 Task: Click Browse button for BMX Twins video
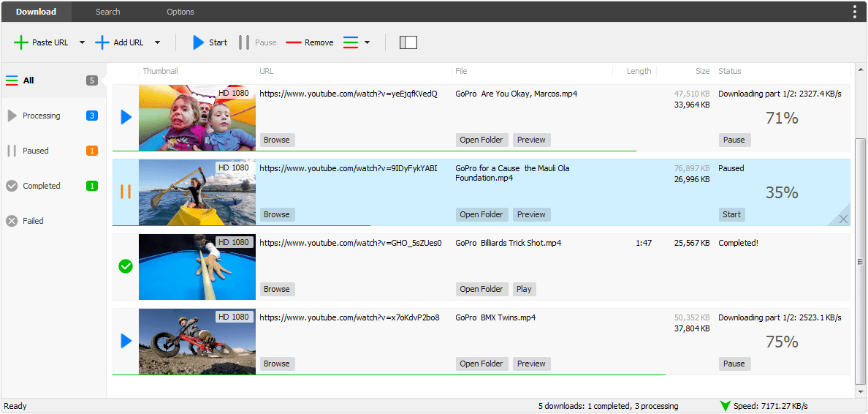[278, 364]
